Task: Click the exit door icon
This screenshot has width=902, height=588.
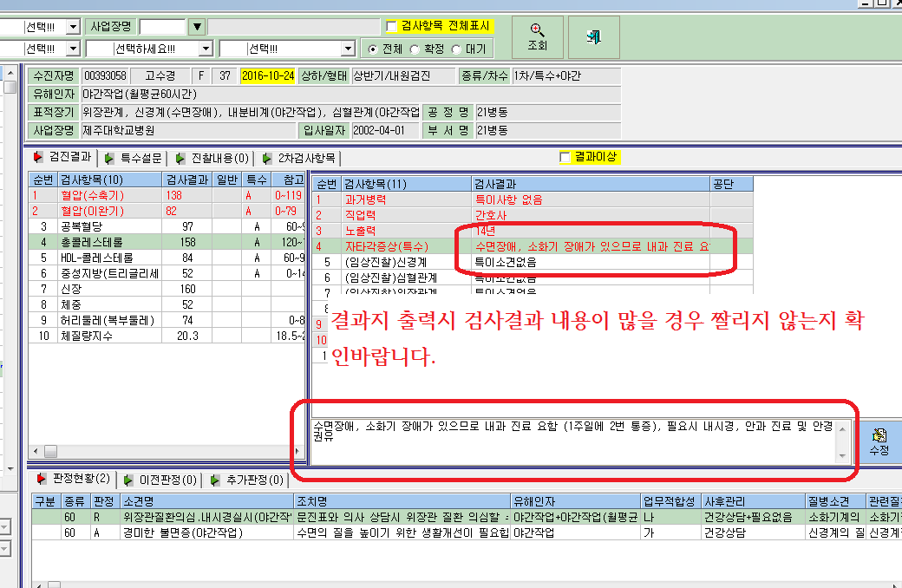Action: pyautogui.click(x=593, y=36)
